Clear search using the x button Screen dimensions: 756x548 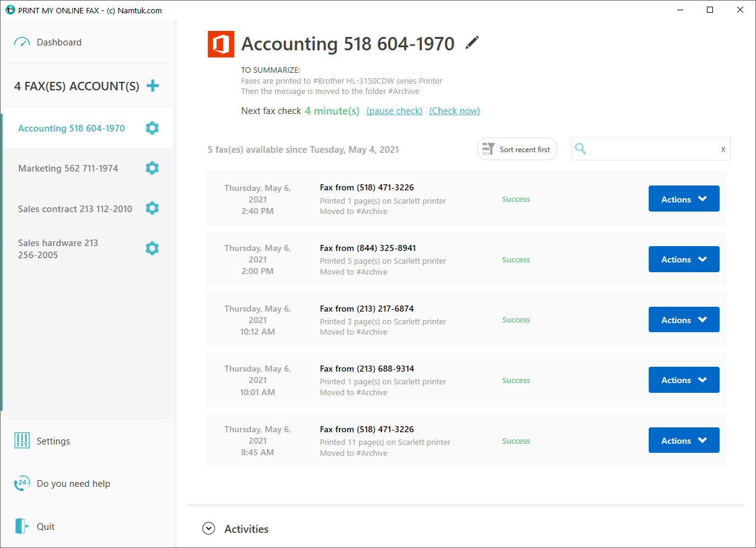pyautogui.click(x=723, y=149)
